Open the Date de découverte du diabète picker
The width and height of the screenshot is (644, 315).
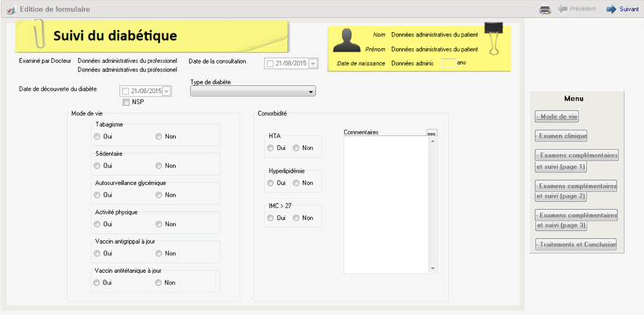(167, 91)
